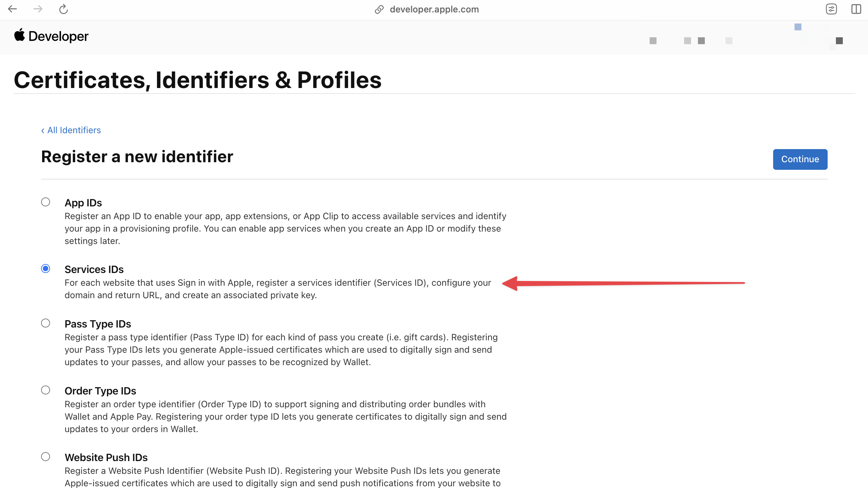The width and height of the screenshot is (868, 488).
Task: Select the App IDs radio button
Action: coord(45,202)
